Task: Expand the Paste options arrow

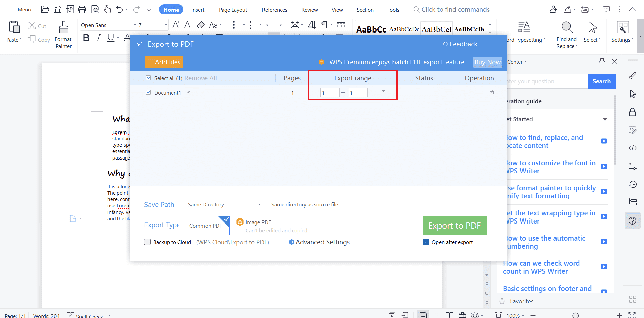Action: (21, 39)
